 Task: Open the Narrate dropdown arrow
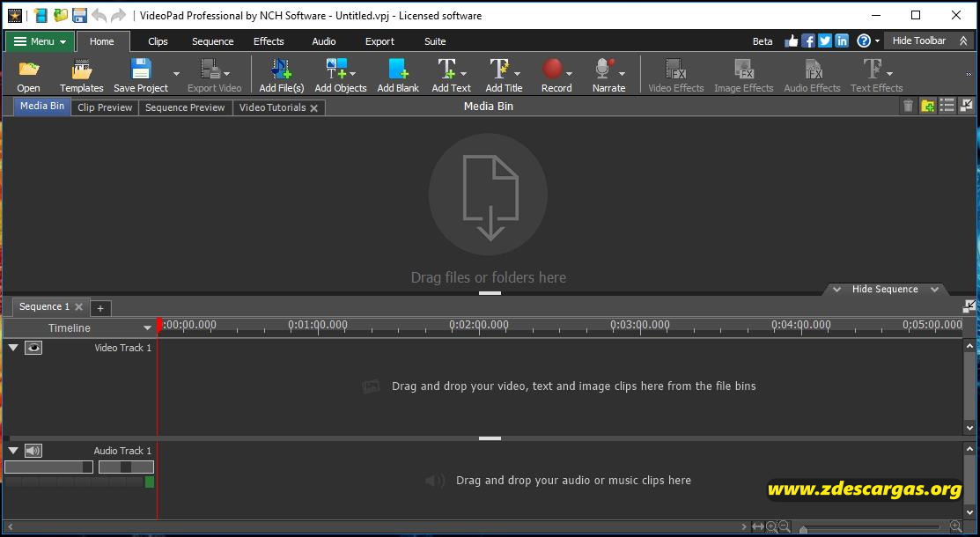pos(622,74)
